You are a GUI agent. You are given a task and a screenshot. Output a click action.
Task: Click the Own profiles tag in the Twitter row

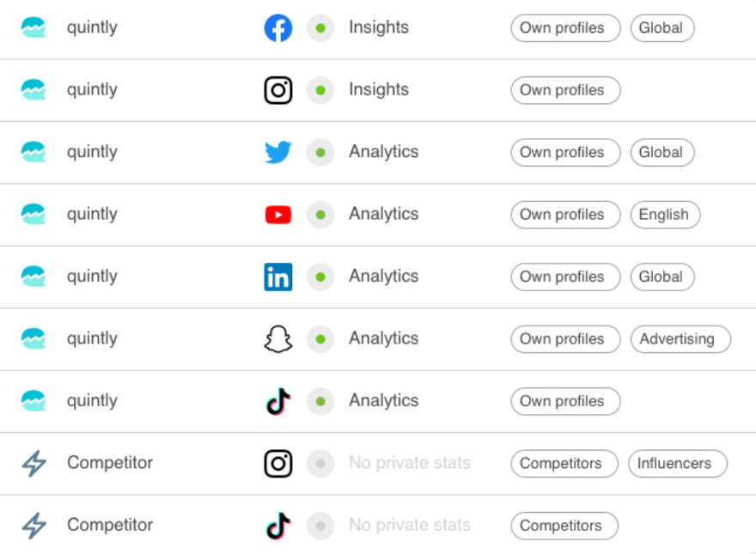[564, 152]
